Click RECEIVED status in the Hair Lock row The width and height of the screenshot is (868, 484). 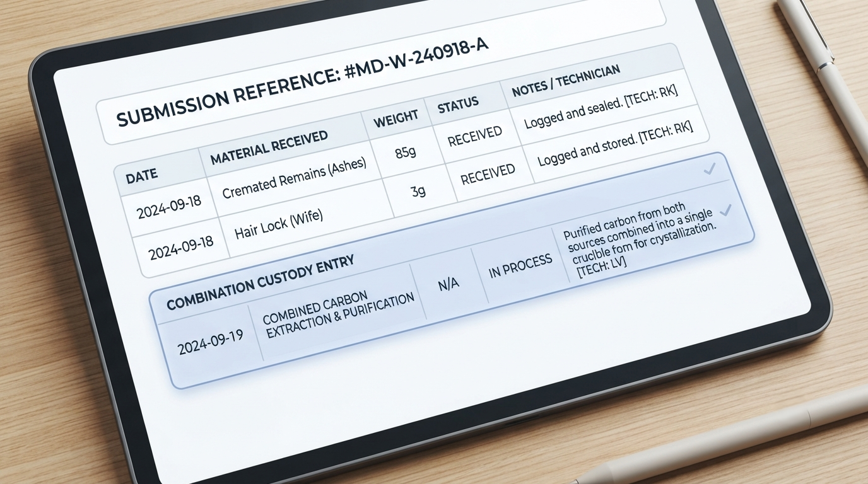488,175
